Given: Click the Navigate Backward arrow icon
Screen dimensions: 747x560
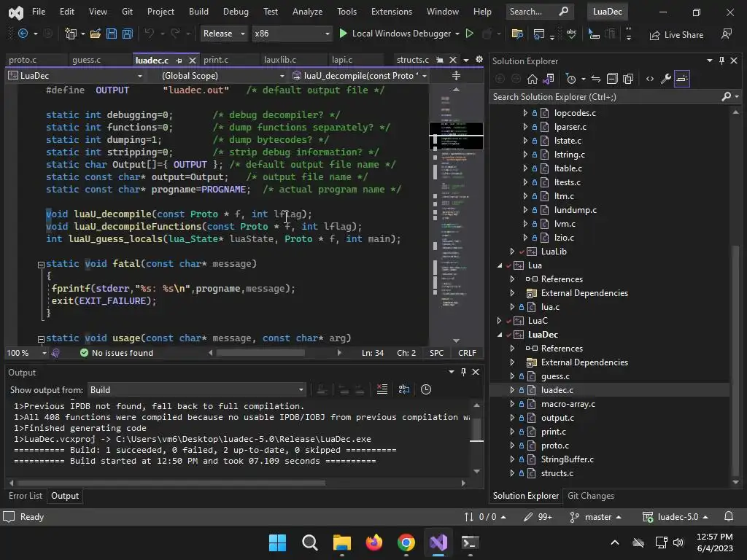Looking at the screenshot, I should coord(23,34).
